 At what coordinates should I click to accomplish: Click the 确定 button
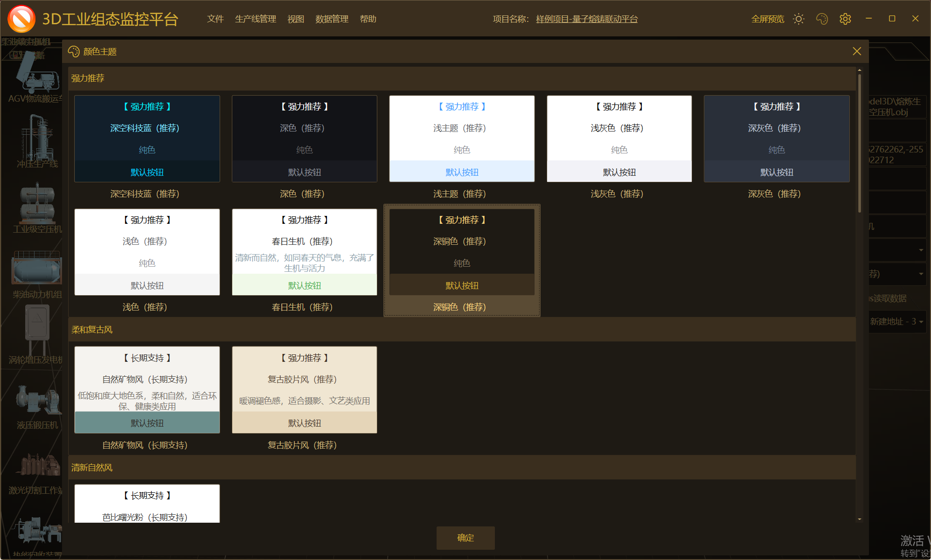click(x=465, y=538)
